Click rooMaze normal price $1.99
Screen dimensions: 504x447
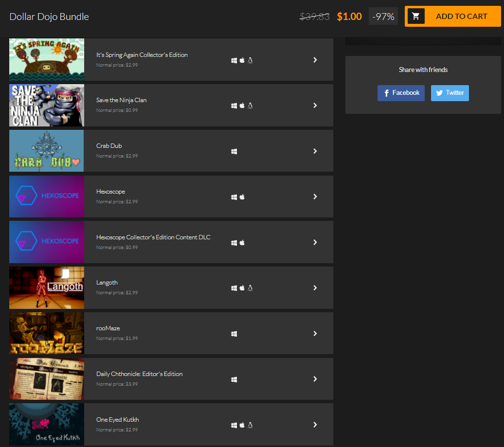pyautogui.click(x=117, y=339)
